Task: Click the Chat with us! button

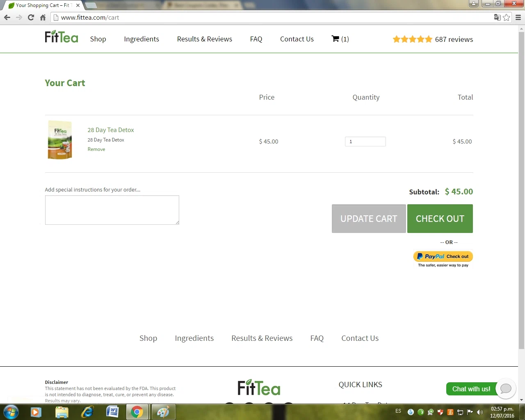Action: (x=471, y=389)
